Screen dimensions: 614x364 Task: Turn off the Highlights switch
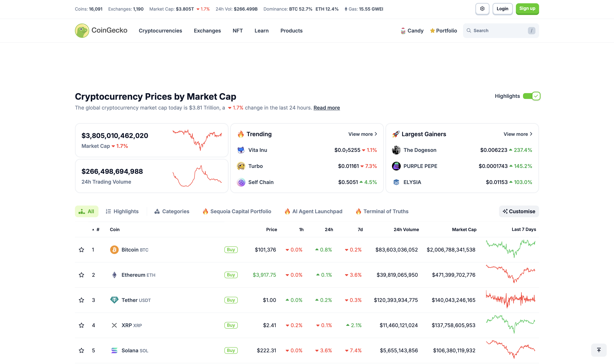pos(532,96)
